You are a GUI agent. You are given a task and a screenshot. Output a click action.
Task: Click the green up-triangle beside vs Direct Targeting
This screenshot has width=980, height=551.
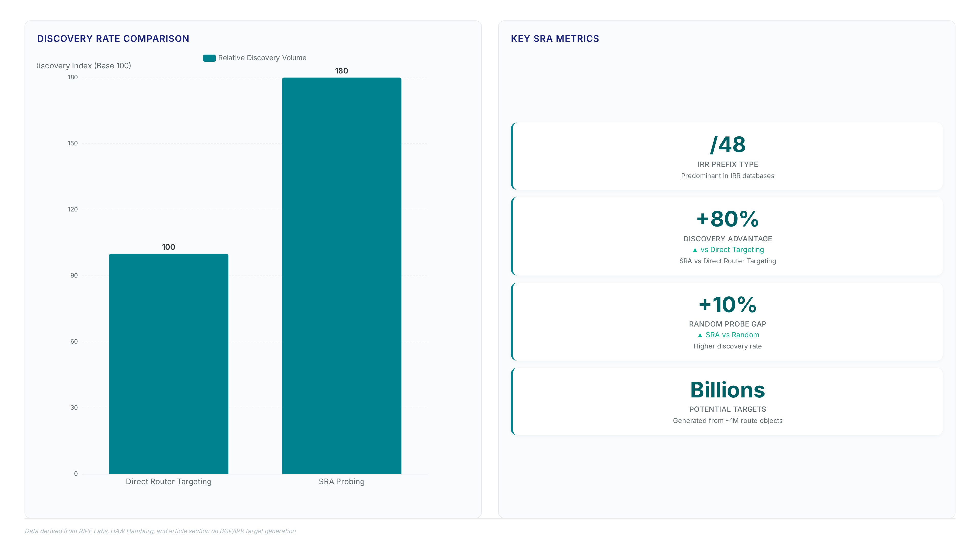tap(695, 250)
